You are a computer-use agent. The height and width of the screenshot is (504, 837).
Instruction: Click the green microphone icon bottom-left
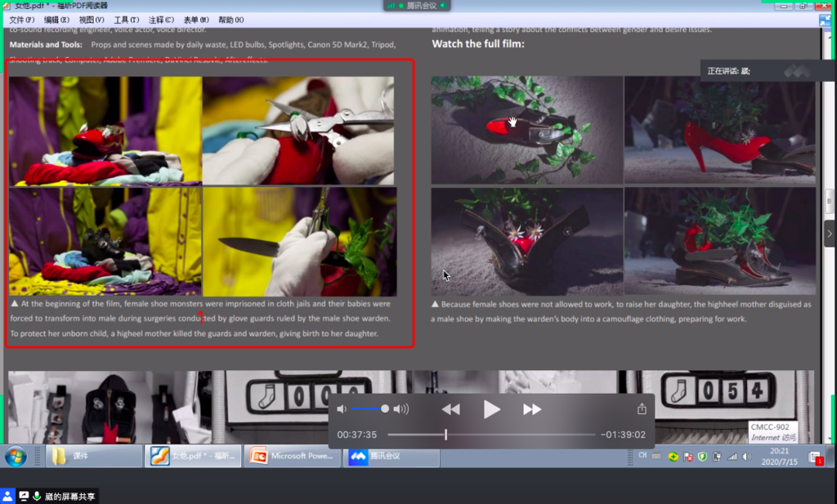click(37, 496)
